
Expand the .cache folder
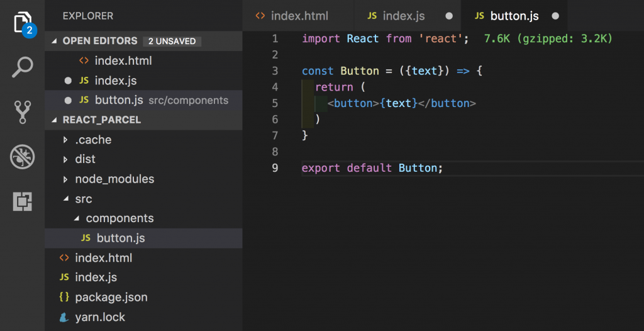coord(66,140)
